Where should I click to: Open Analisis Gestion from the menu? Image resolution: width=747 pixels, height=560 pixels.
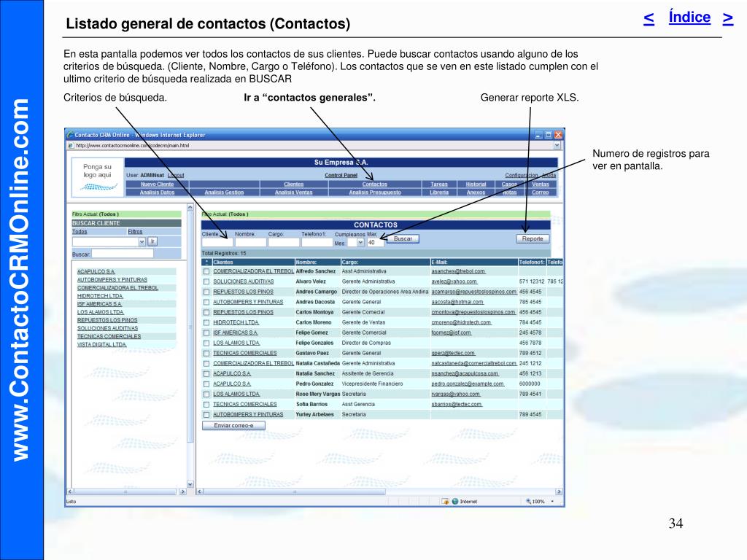(224, 192)
